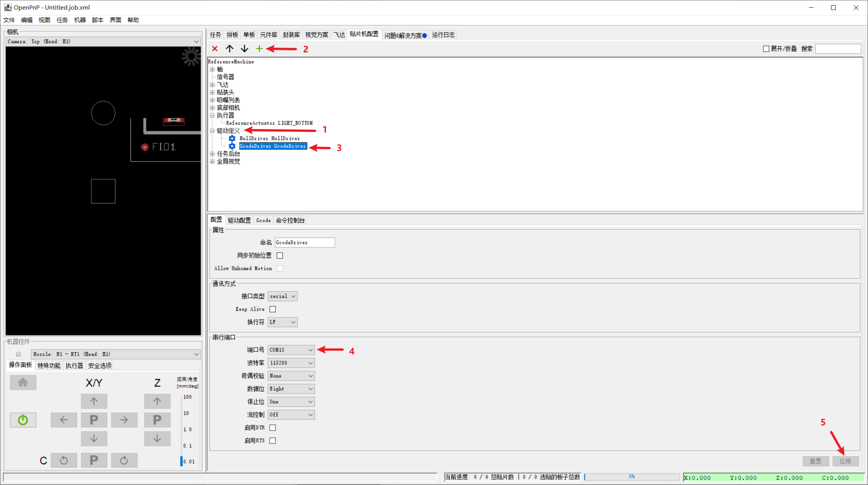Click the home icon in machine controls

tap(23, 382)
